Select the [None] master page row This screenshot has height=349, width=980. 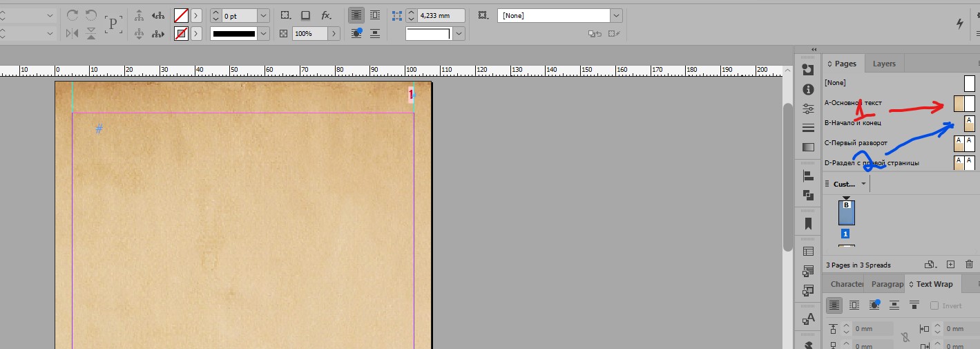[x=900, y=83]
